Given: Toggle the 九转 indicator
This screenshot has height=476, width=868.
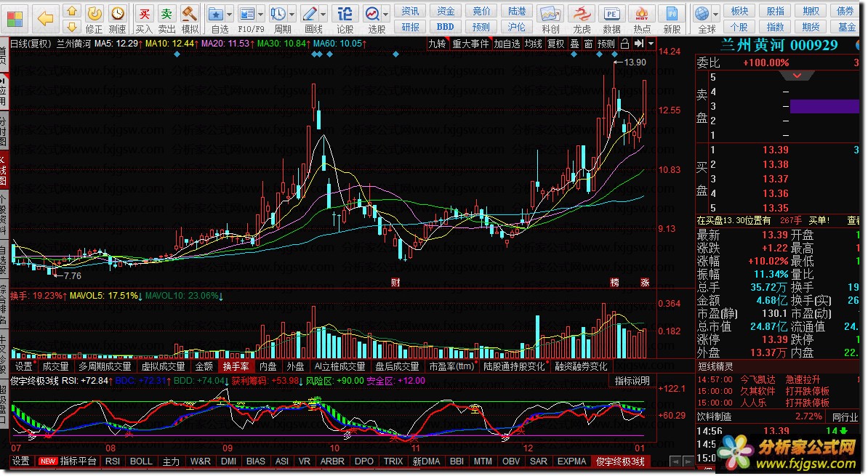Looking at the screenshot, I should [x=438, y=44].
